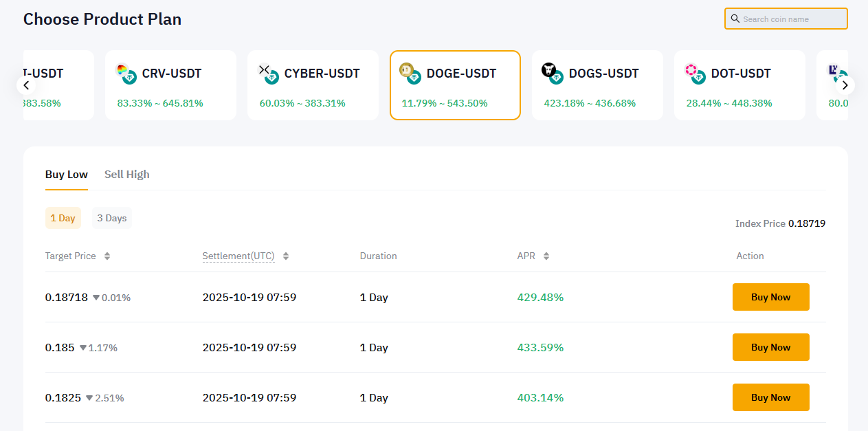Screen dimensions: 868x431
Task: Click the 83.33% ~ 645.81% CRV range
Action: pos(160,104)
